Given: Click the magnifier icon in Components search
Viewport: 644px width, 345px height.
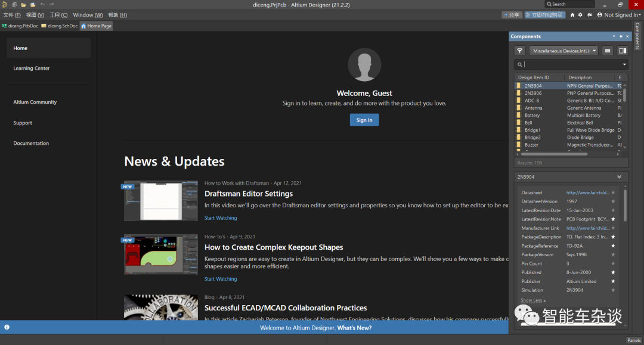Looking at the screenshot, I should (x=519, y=64).
